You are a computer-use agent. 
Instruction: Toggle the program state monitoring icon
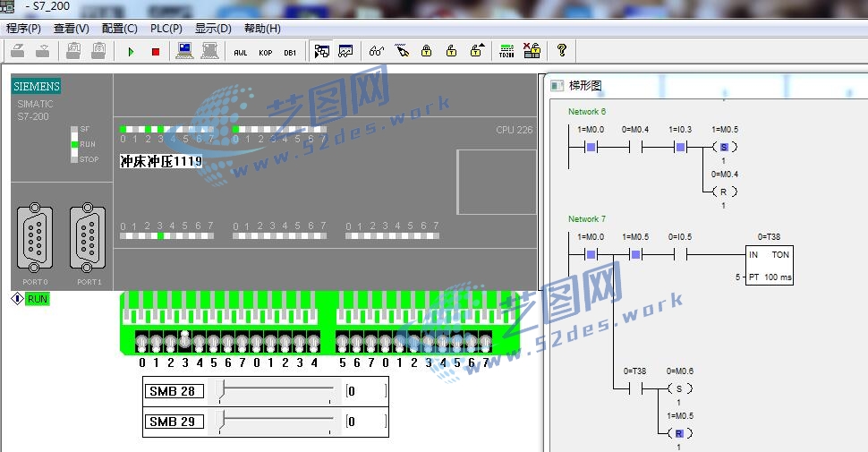click(321, 51)
